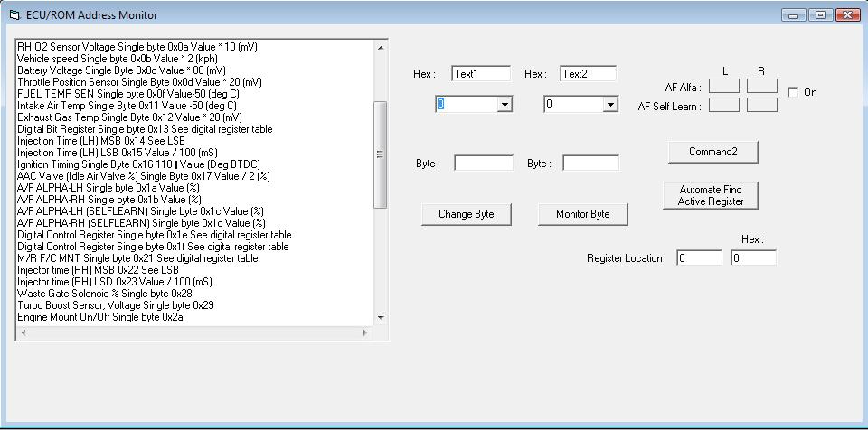Click the Register Location decimal field
868x430 pixels.
(699, 258)
